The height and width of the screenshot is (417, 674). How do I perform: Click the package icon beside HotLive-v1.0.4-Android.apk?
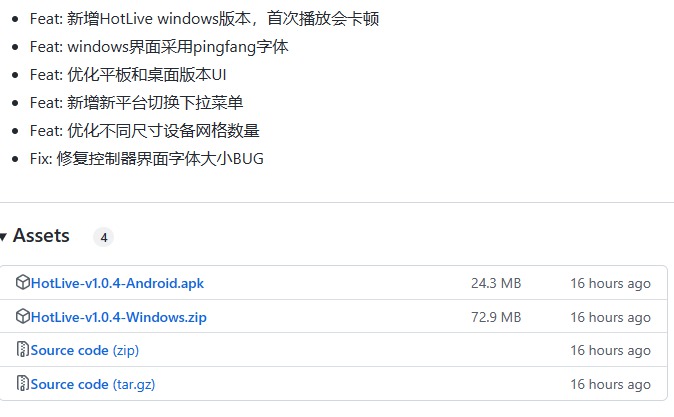coord(22,282)
